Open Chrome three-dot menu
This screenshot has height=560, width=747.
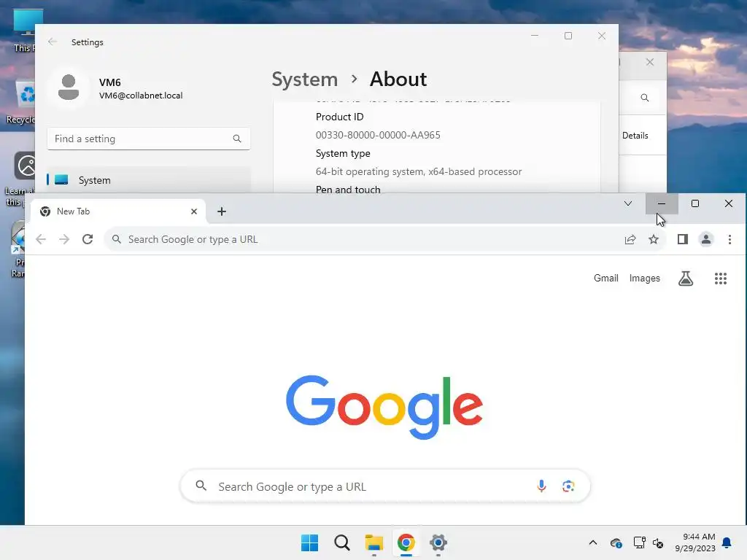729,239
